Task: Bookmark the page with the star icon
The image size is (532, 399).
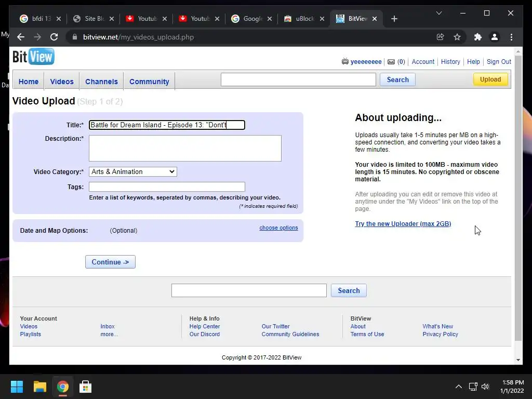Action: [x=457, y=37]
